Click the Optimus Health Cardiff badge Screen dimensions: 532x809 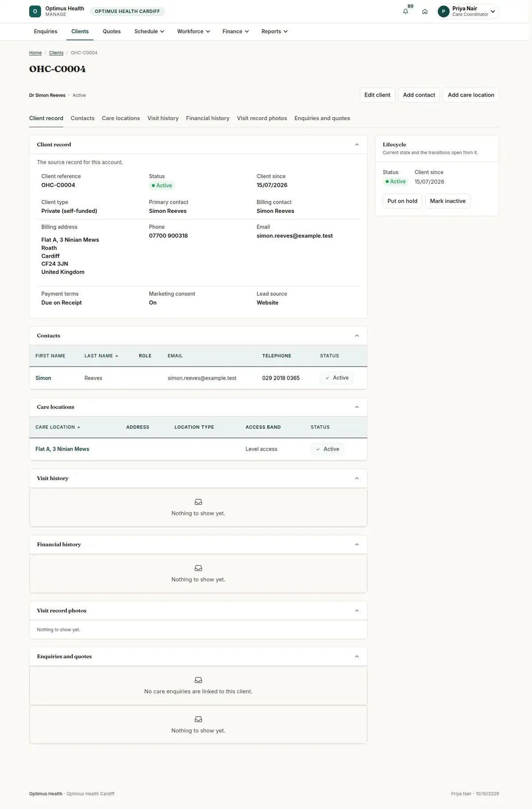tap(127, 12)
